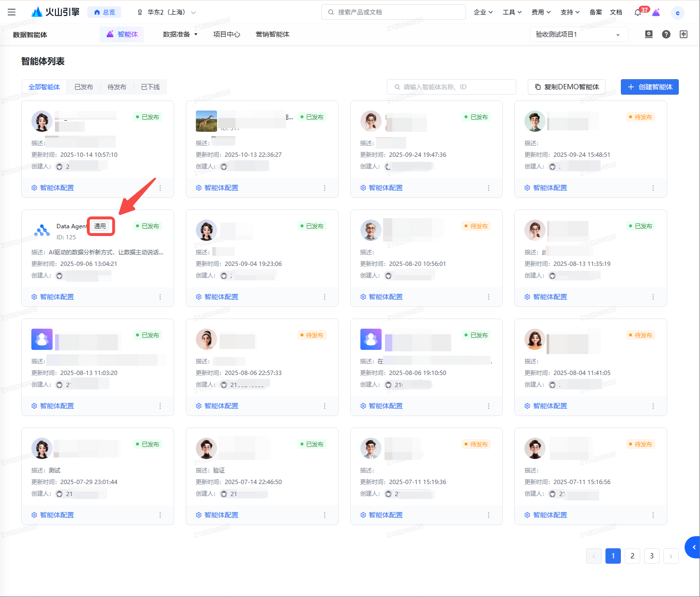This screenshot has height=597, width=700.
Task: Click the description starting "AI驱动的数据分析新方式"
Action: (106, 252)
